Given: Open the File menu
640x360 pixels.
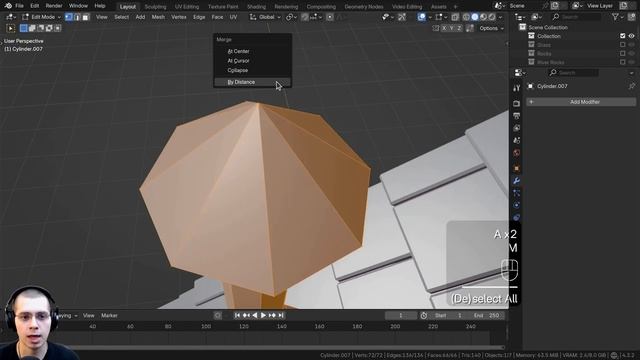Looking at the screenshot, I should 19,6.
